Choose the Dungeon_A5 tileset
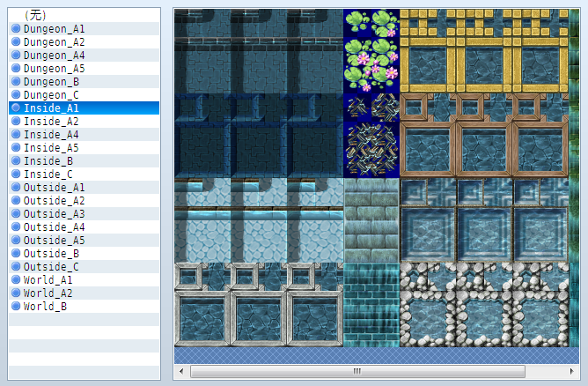Image resolution: width=588 pixels, height=386 pixels. [84, 69]
